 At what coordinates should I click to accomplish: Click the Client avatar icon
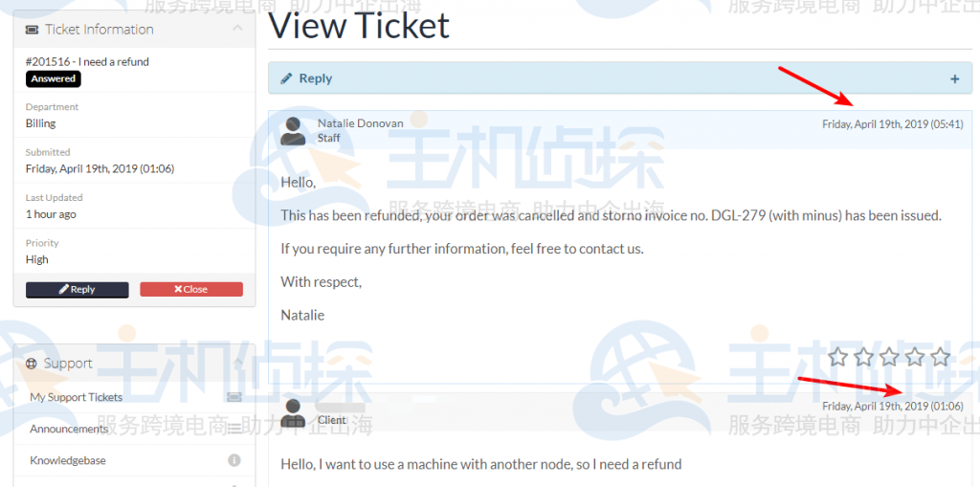293,412
